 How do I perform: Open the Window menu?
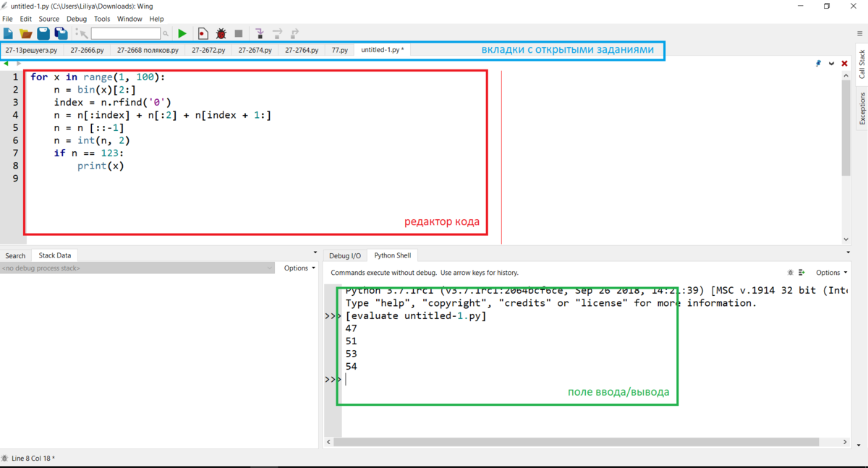(129, 19)
